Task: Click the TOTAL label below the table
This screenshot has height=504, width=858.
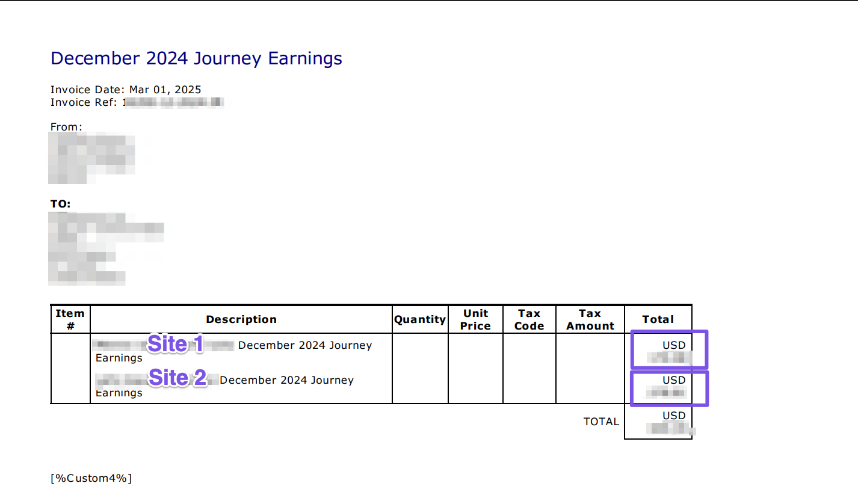Action: click(601, 422)
